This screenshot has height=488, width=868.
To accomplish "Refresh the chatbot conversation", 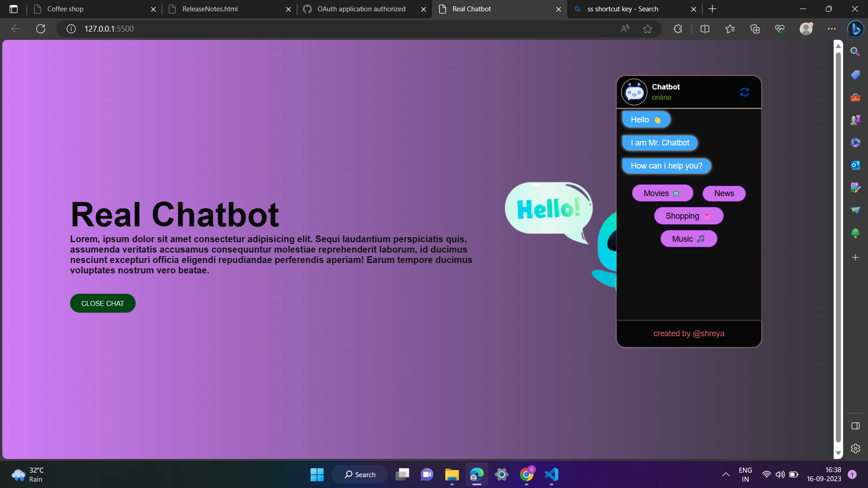I will (x=745, y=92).
